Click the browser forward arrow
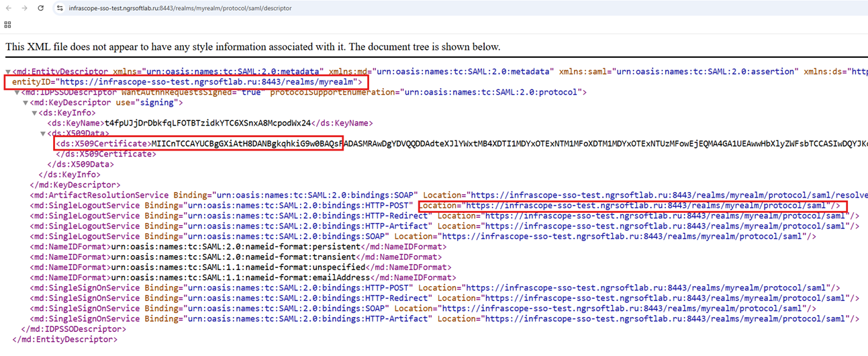Image resolution: width=868 pixels, height=356 pixels. tap(25, 8)
